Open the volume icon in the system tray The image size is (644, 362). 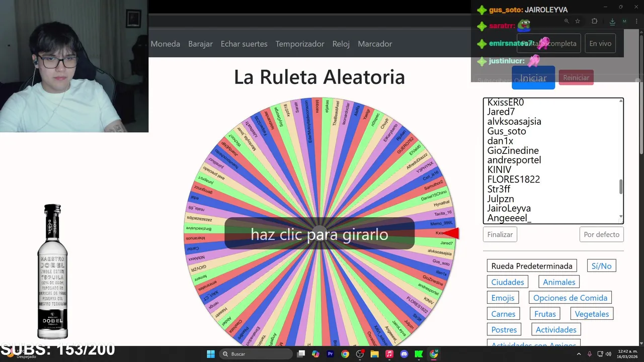pyautogui.click(x=608, y=354)
